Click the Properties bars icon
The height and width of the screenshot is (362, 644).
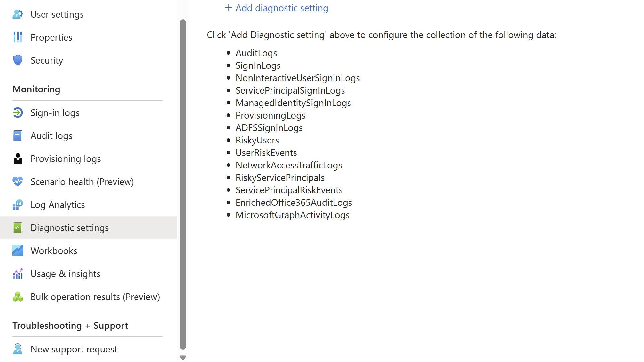tap(18, 37)
